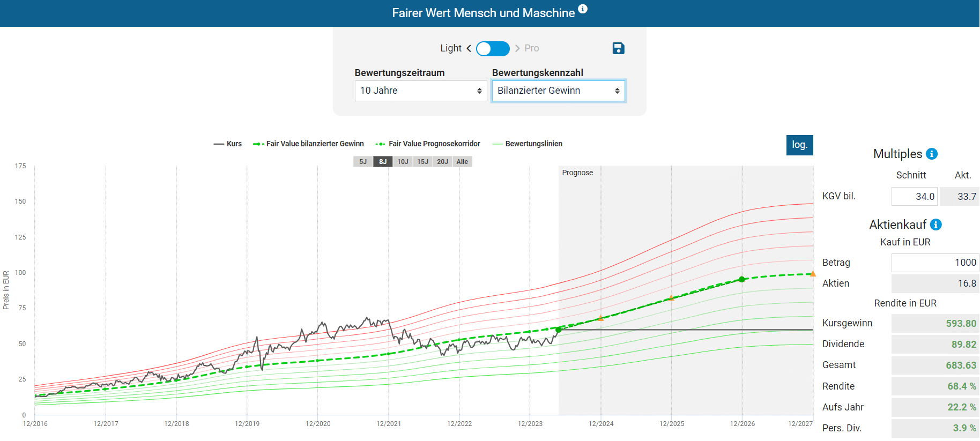Click the Pro mode label
The width and height of the screenshot is (980, 441).
(x=532, y=48)
